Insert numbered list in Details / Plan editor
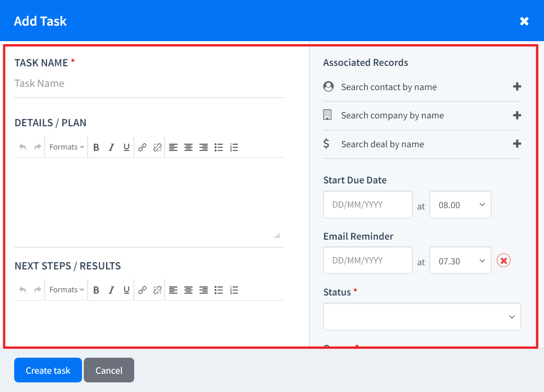This screenshot has width=544, height=392. coord(234,147)
